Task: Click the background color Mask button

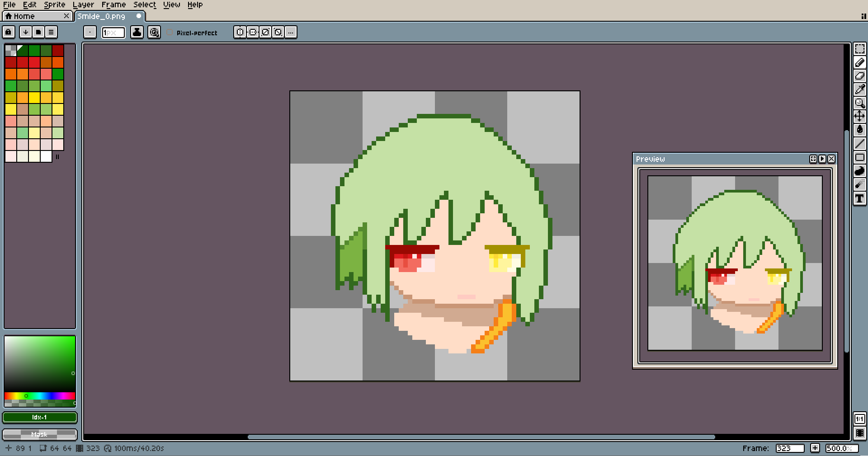Action: 40,434
